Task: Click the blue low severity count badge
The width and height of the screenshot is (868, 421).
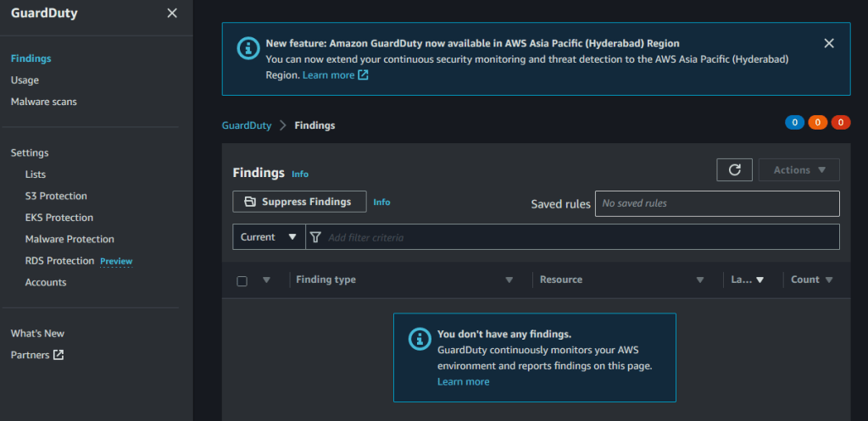Action: 795,123
